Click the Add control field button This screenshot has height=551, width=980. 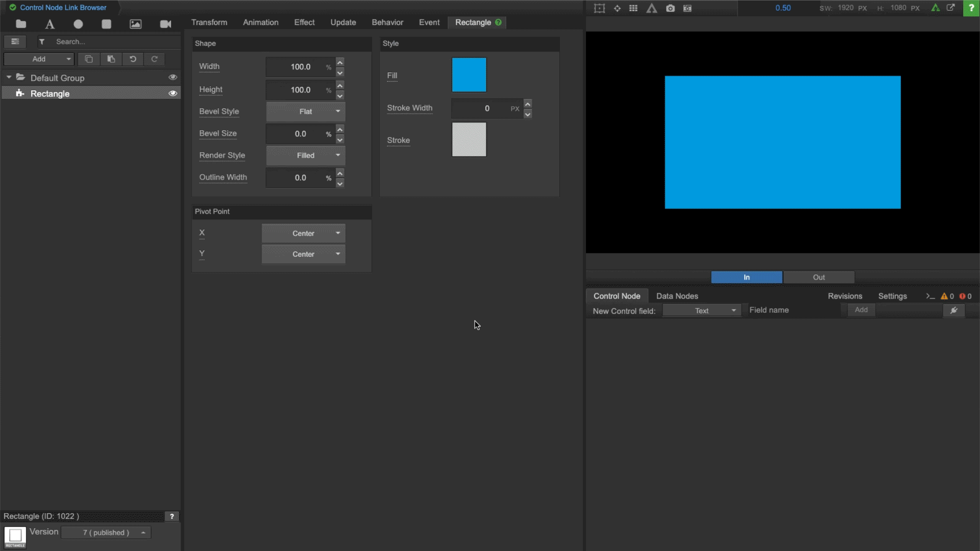(861, 310)
